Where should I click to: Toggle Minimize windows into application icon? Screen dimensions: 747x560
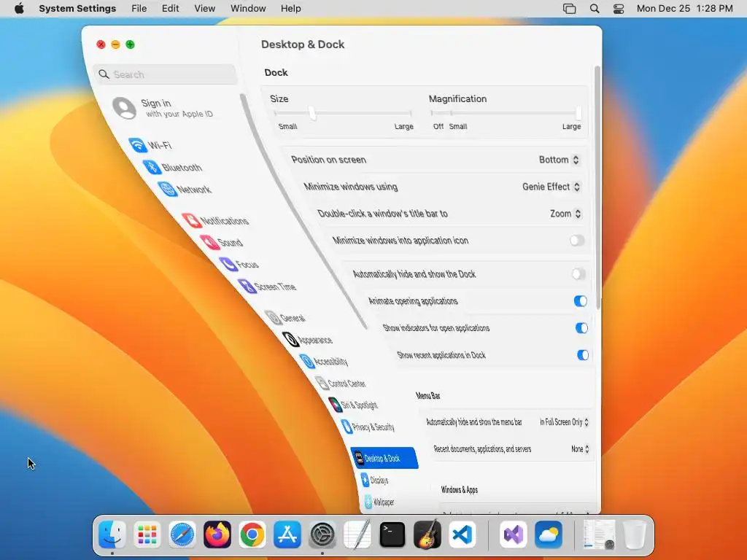[x=576, y=241]
